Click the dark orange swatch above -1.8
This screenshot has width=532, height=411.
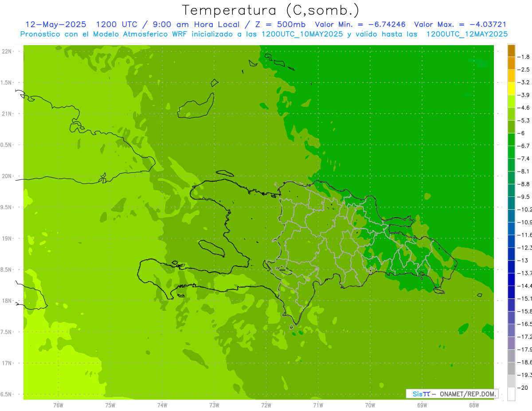pyautogui.click(x=511, y=51)
